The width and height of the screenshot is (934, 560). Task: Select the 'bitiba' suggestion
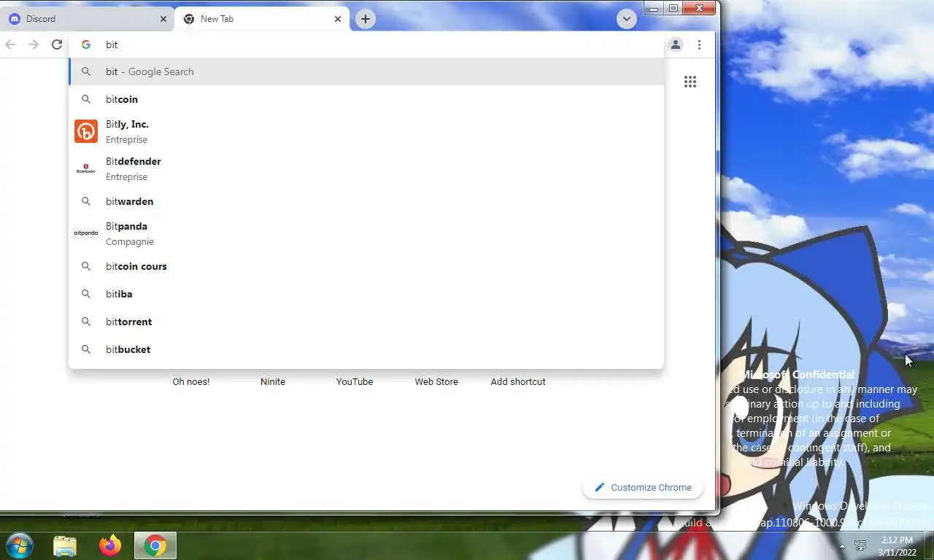pos(366,294)
